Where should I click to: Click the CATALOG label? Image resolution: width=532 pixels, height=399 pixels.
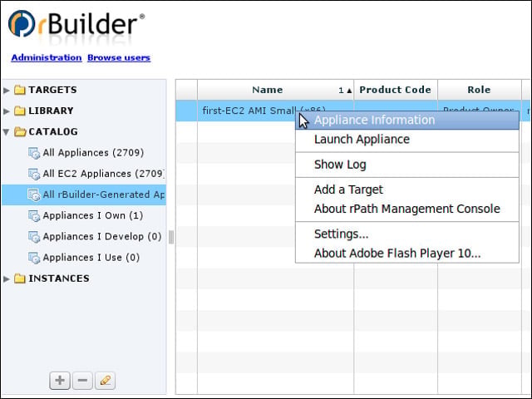tap(53, 131)
